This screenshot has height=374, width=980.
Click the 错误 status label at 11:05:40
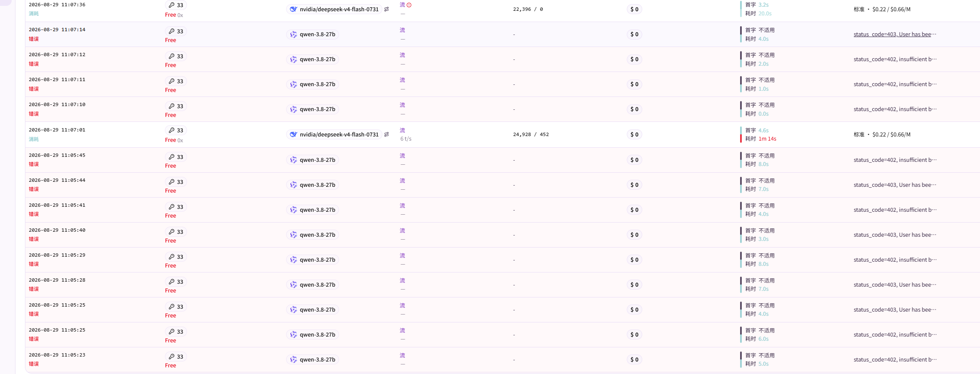tap(34, 239)
